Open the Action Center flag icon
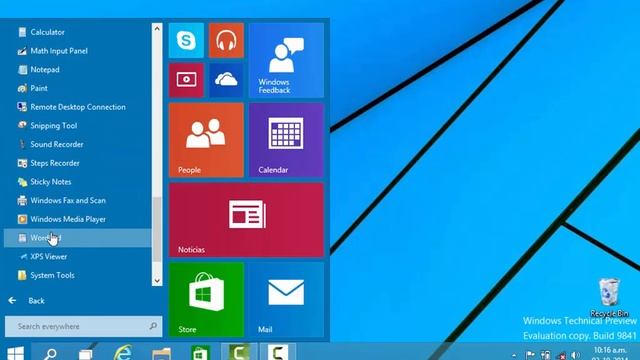This screenshot has width=640, height=360. [x=530, y=356]
